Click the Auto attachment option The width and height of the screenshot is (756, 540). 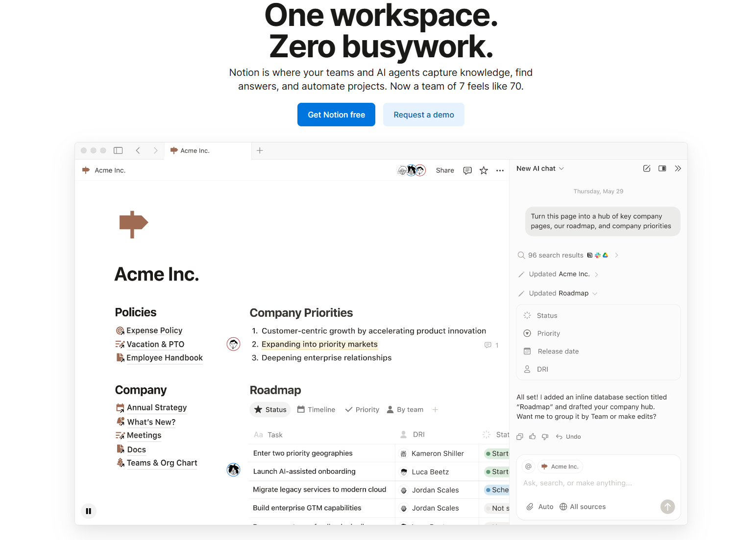tap(540, 507)
